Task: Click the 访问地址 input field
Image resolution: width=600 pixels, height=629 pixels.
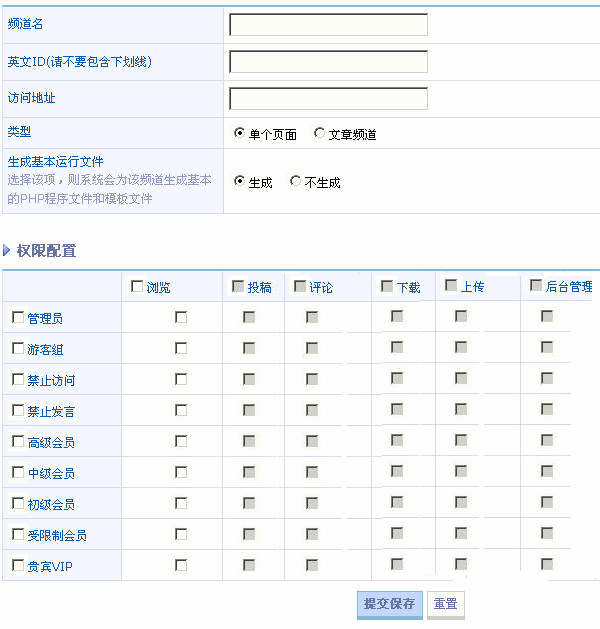Action: point(328,99)
